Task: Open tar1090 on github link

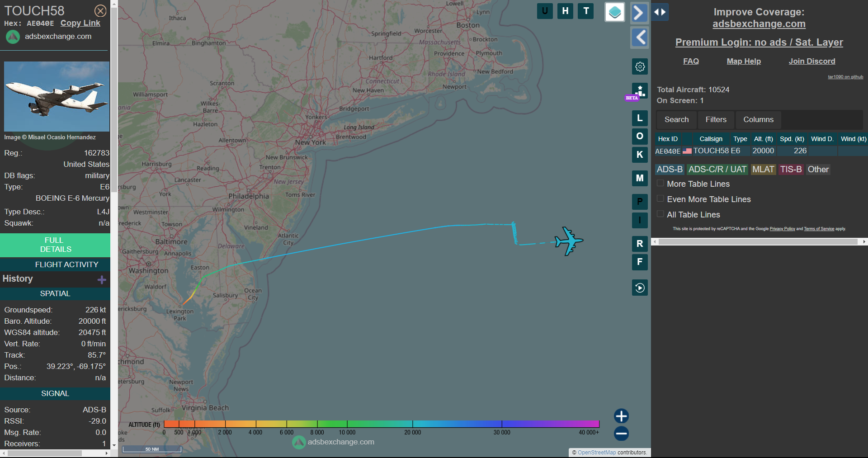Action: click(845, 77)
